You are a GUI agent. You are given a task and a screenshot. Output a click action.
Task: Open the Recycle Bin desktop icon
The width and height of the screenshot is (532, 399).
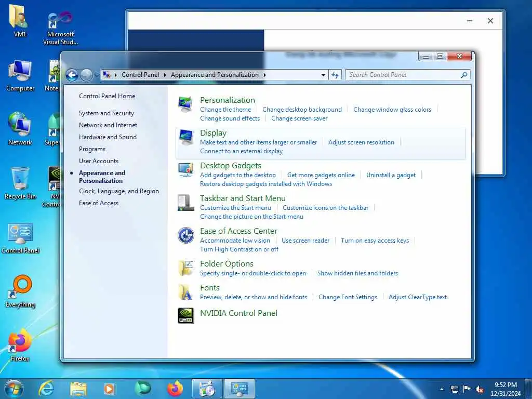[x=20, y=183]
